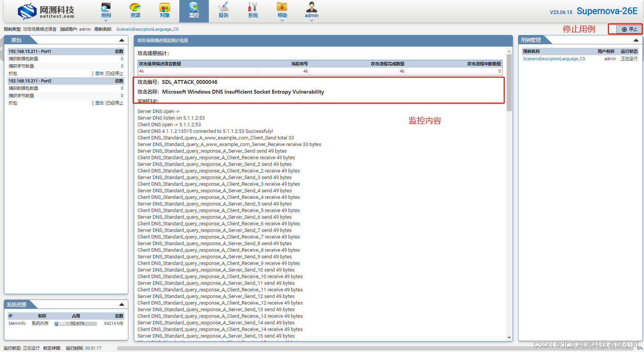
Task: Restart capture for 192.168.15.211 Port2
Action: 100,103
